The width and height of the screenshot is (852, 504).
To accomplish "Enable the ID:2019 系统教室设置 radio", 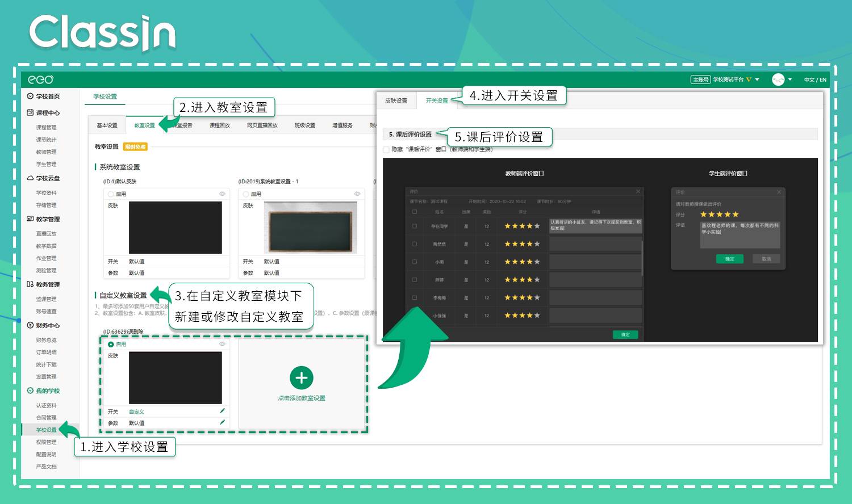I will click(x=246, y=194).
